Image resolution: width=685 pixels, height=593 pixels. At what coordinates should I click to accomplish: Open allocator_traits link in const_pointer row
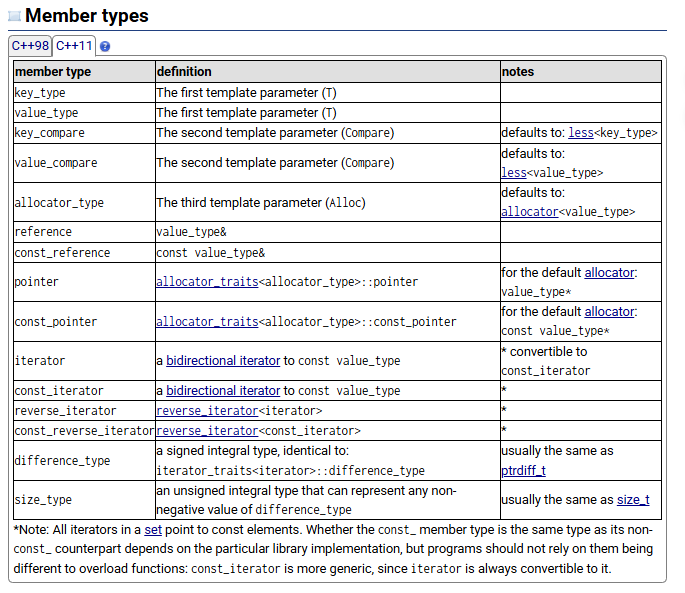(x=208, y=322)
